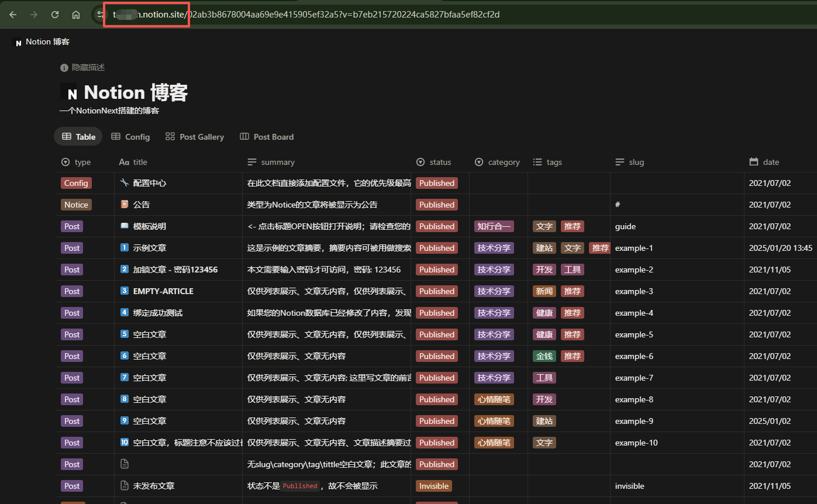The width and height of the screenshot is (817, 504).
Task: Open the EMPTY-ARTICLE page title
Action: [163, 291]
